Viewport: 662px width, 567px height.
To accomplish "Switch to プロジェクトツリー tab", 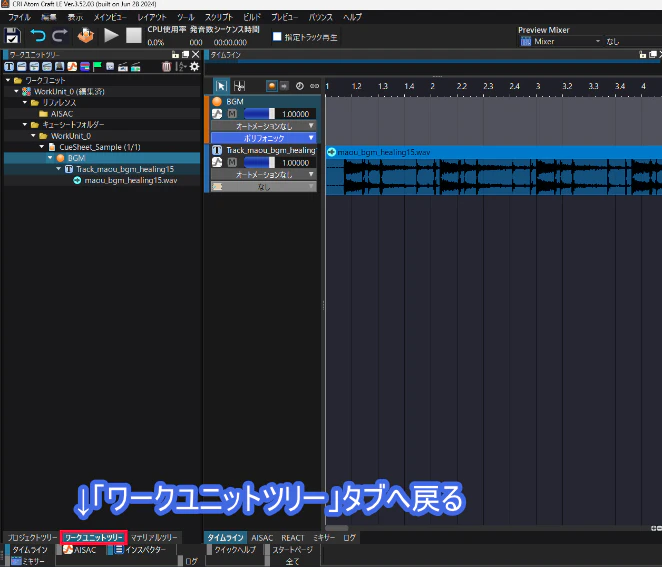I will 33,537.
